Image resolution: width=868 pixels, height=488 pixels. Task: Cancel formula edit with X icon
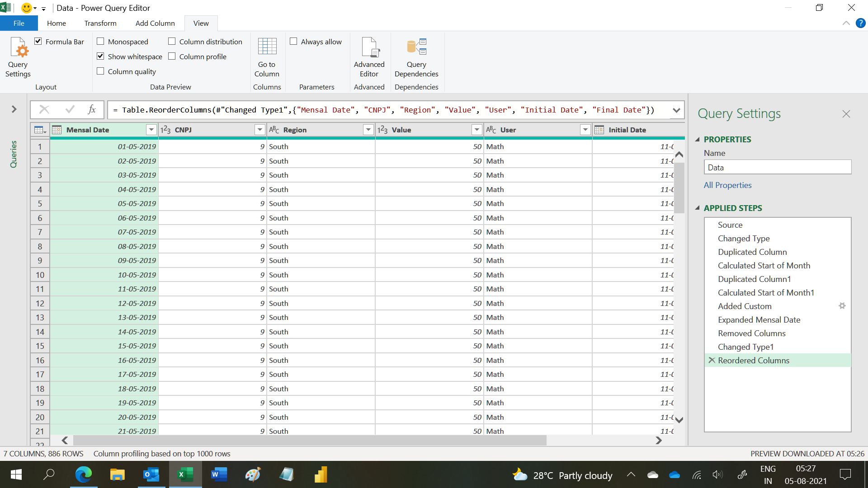coord(44,109)
